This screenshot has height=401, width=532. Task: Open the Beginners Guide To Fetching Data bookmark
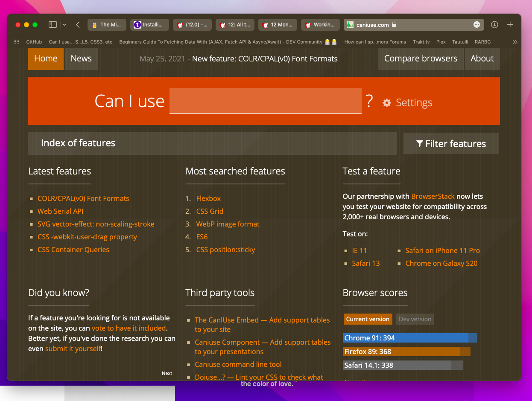coord(228,42)
